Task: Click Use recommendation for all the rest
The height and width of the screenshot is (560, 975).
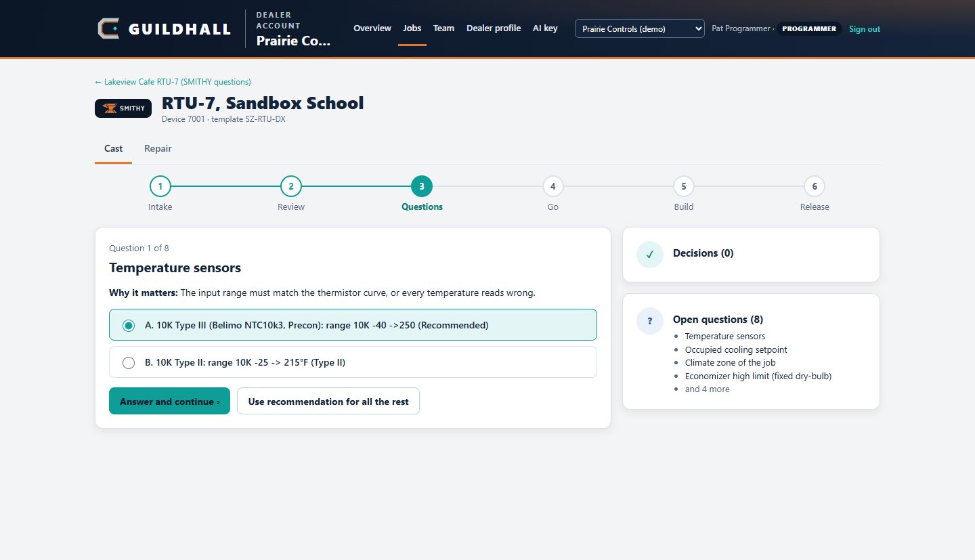Action: point(328,401)
